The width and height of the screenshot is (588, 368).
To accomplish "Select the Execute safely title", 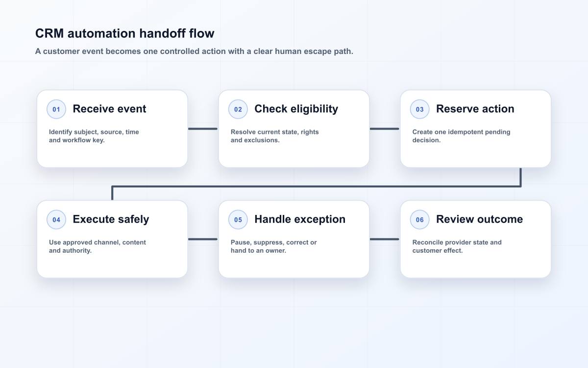I will tap(111, 219).
